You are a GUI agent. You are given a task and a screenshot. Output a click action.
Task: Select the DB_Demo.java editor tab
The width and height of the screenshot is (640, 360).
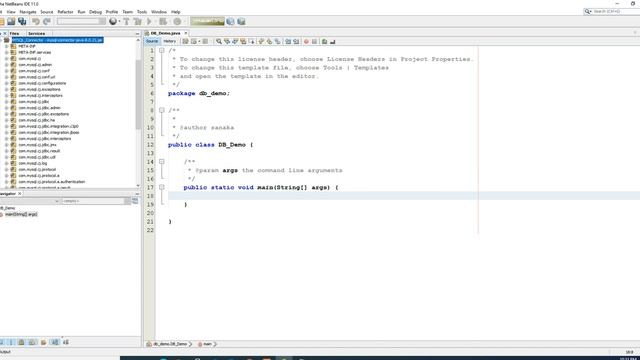[165, 33]
